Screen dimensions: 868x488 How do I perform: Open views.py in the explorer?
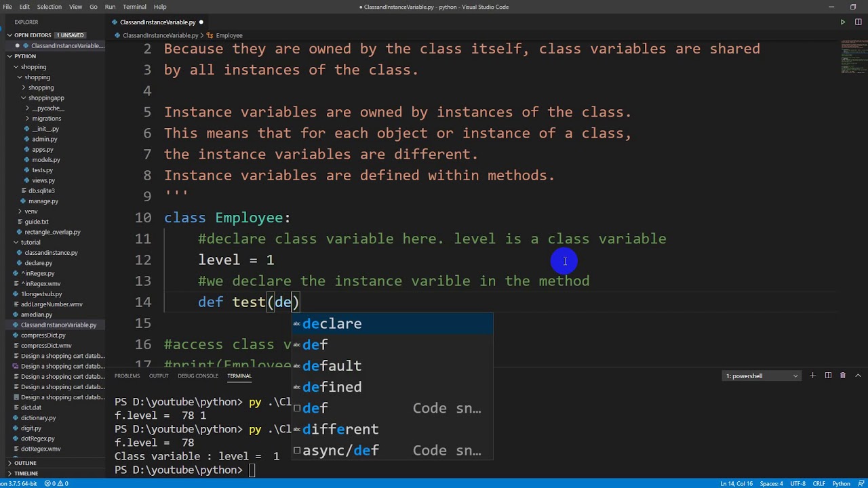point(43,180)
